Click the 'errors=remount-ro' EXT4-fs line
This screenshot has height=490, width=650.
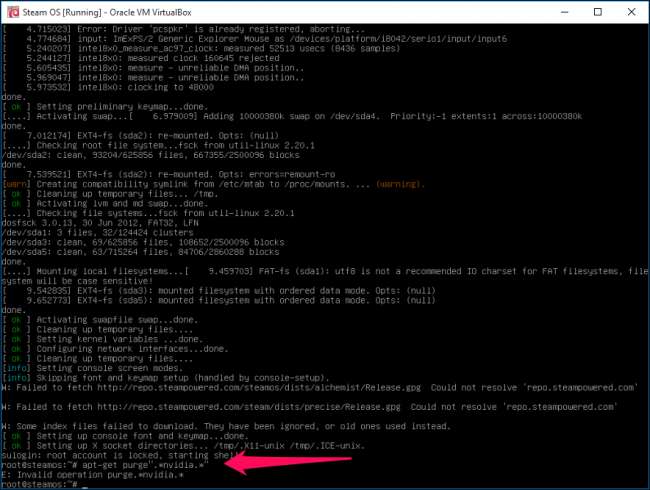168,175
